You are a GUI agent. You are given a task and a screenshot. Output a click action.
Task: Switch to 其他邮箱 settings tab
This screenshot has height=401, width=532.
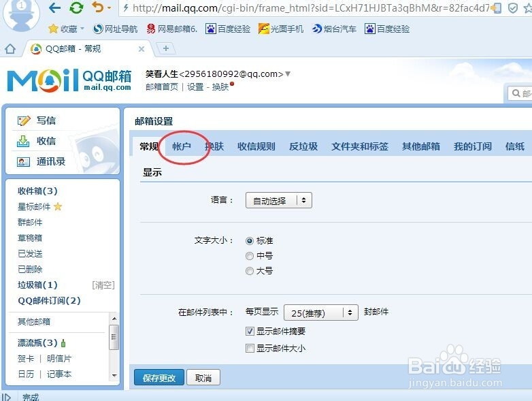[421, 146]
